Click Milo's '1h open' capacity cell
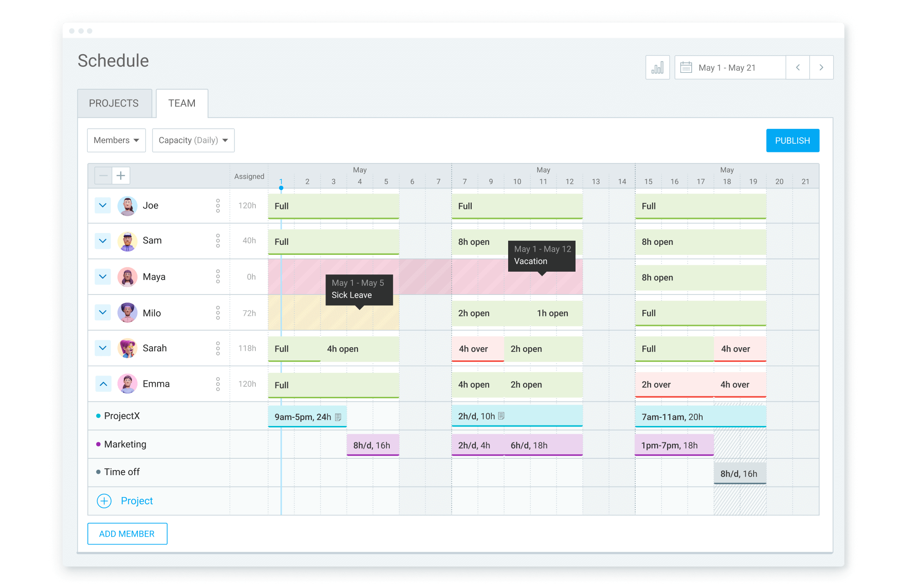This screenshot has height=588, width=907. pos(556,313)
